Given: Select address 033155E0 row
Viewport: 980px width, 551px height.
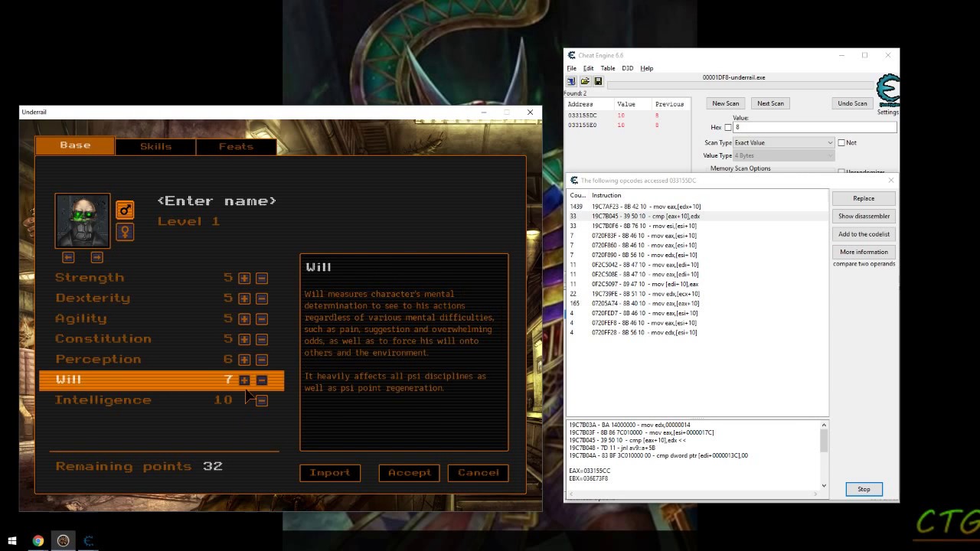Looking at the screenshot, I should pos(628,126).
